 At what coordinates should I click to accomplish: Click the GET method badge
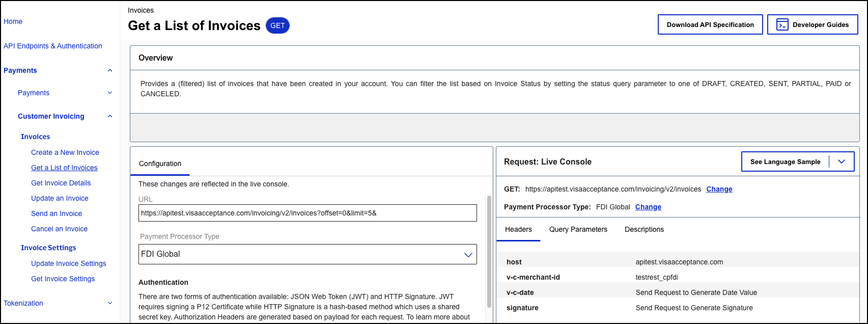pos(277,25)
